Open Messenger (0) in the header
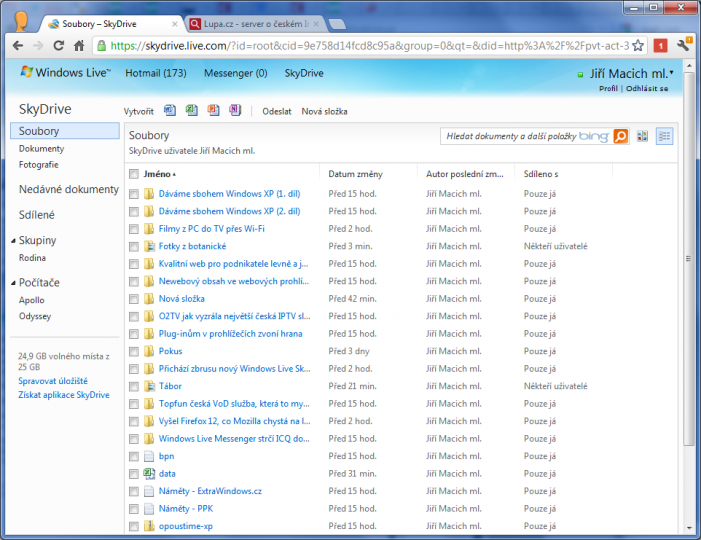 click(x=236, y=73)
